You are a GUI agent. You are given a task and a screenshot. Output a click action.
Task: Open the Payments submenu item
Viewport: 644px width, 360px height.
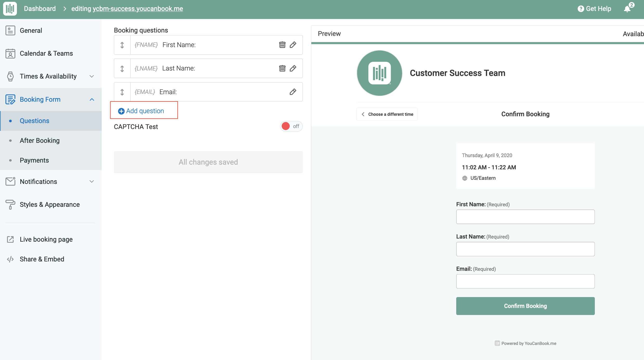34,160
